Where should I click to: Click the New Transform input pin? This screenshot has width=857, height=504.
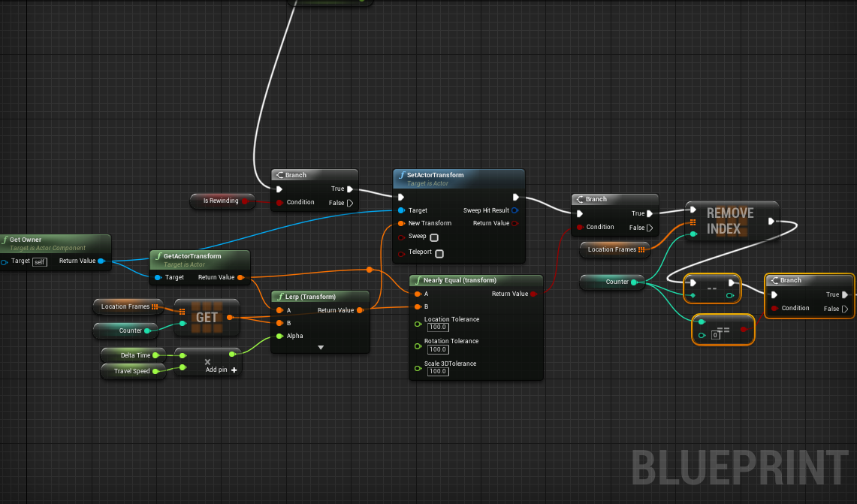pos(401,224)
